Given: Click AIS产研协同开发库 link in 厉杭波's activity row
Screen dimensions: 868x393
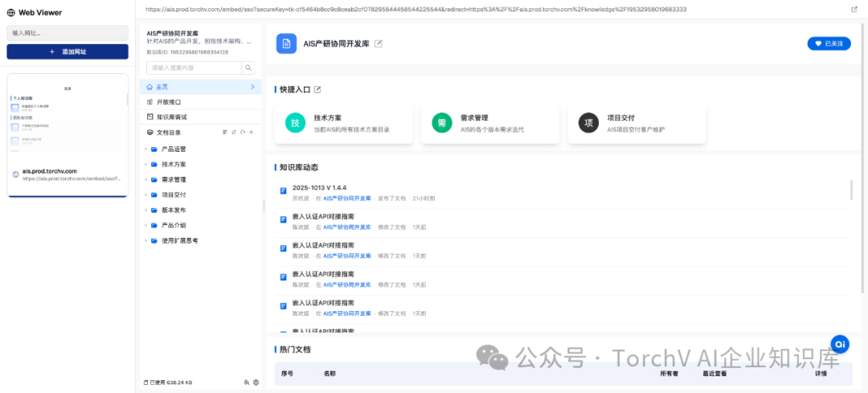Looking at the screenshot, I should point(347,199).
